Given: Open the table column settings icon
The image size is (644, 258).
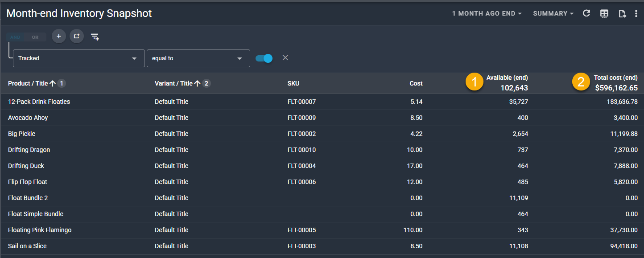Looking at the screenshot, I should click(x=604, y=13).
